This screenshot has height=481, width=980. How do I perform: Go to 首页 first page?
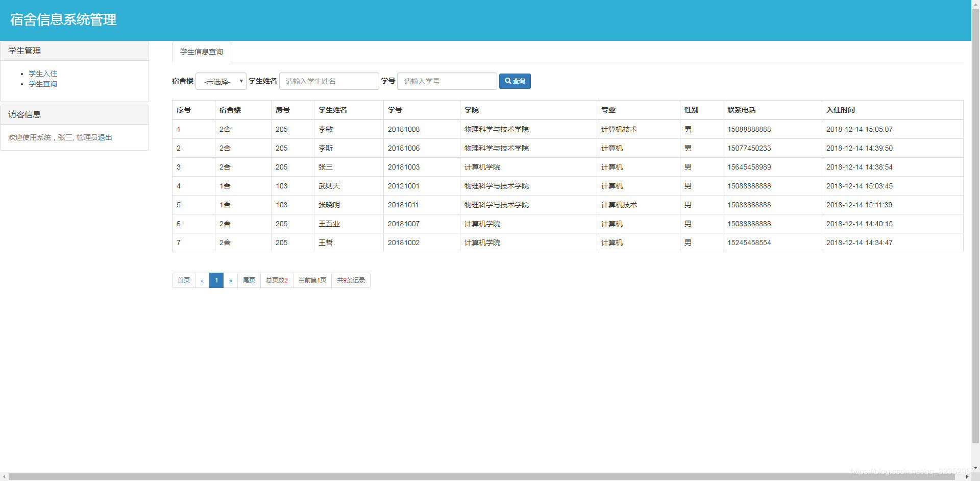click(184, 280)
